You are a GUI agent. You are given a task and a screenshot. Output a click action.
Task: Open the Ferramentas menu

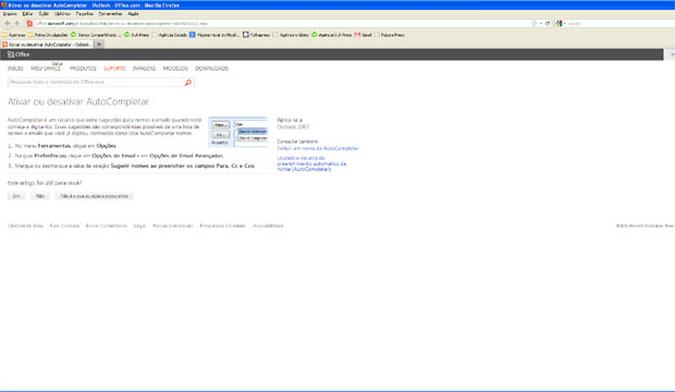tap(110, 14)
